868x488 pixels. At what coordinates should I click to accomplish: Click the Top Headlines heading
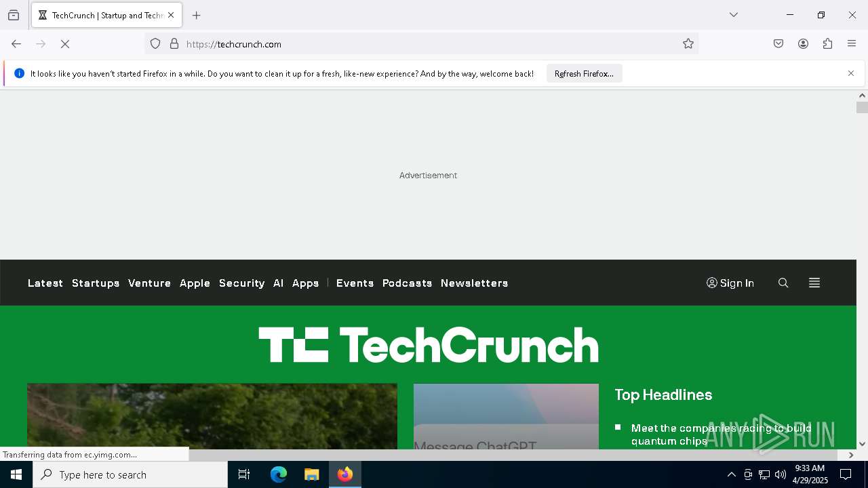[x=663, y=394]
